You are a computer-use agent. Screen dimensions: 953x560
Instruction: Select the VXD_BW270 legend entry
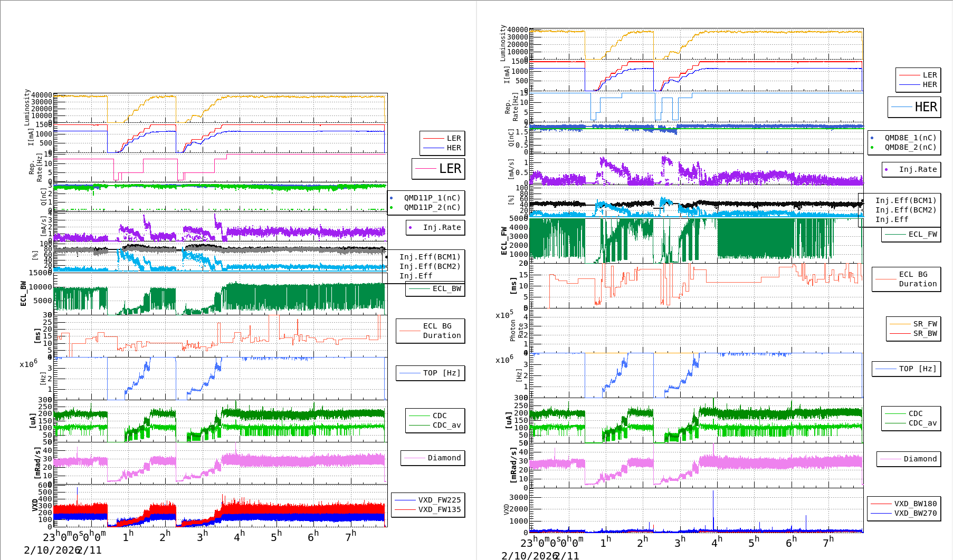click(904, 513)
